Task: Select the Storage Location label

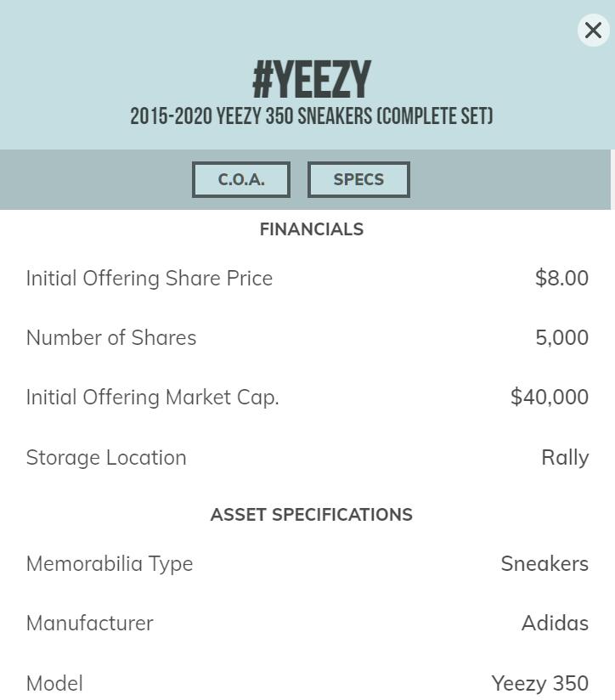Action: (106, 458)
